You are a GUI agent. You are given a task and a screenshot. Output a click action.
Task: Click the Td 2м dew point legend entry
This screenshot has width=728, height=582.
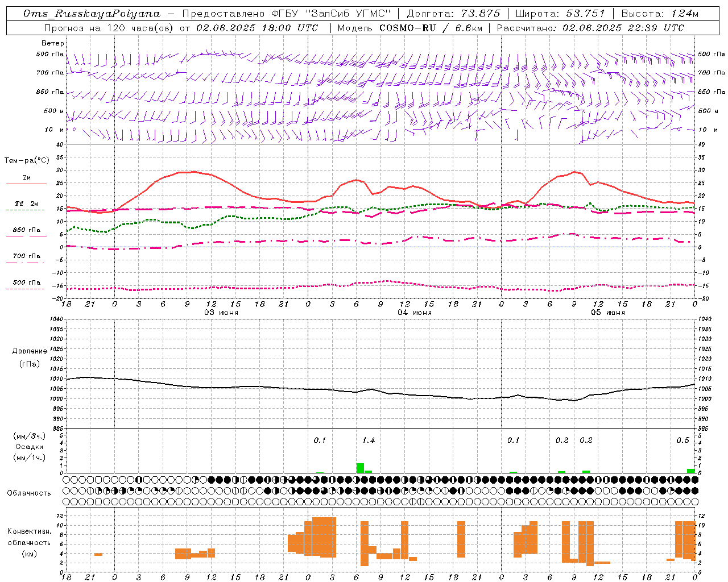point(26,206)
